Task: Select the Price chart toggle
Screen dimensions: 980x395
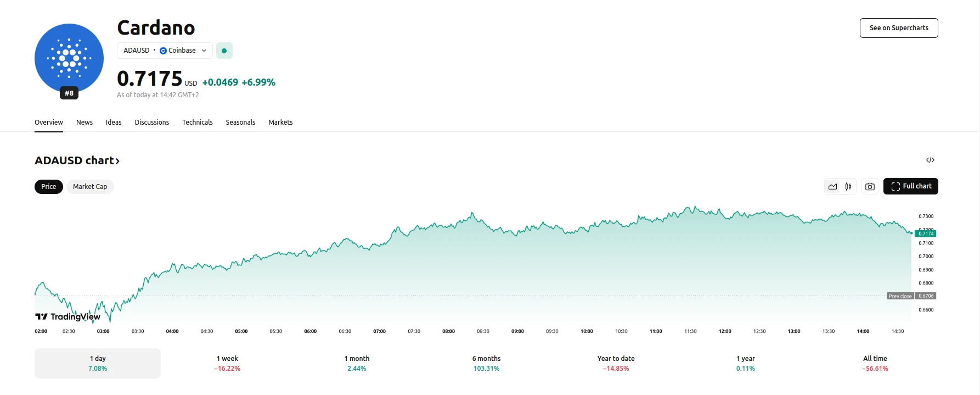Action: [x=49, y=187]
